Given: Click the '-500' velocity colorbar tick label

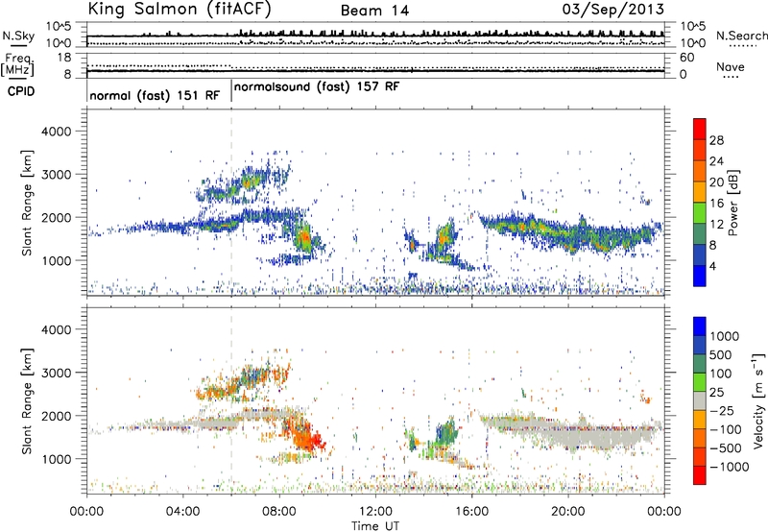Looking at the screenshot, I should [x=726, y=447].
